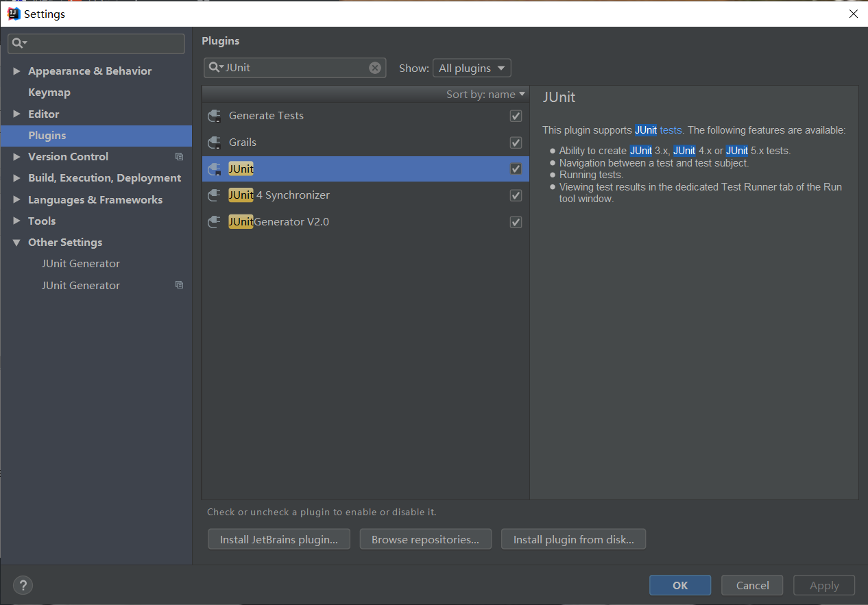
Task: Open the Sort by name dropdown
Action: pyautogui.click(x=485, y=94)
